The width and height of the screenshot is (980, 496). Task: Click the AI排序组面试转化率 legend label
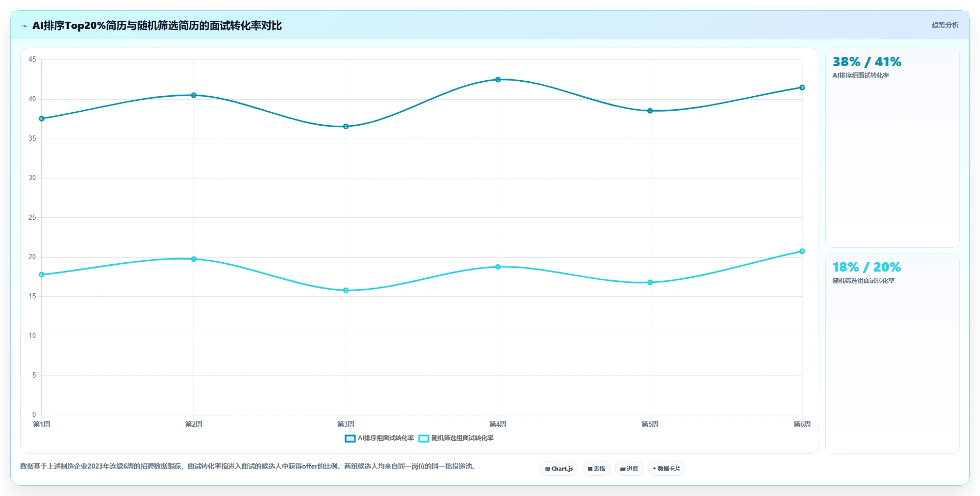[x=386, y=438]
